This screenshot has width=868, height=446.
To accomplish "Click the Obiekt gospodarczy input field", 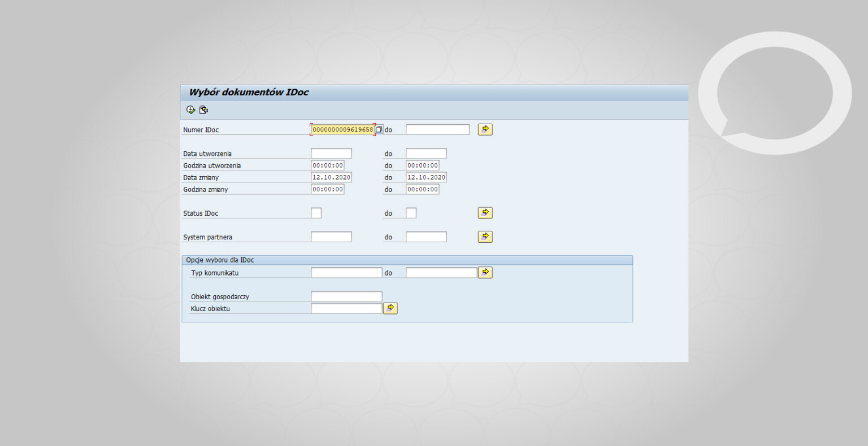I will (346, 296).
